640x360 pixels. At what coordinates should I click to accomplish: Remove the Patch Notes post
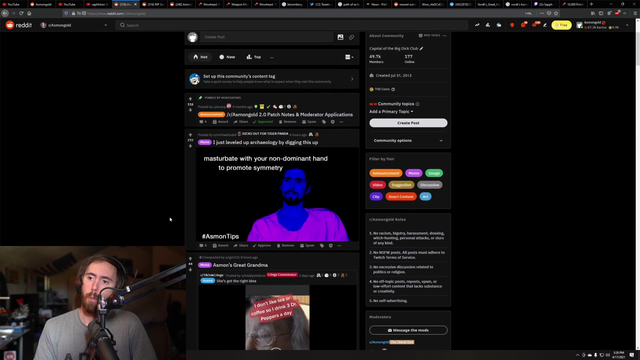[288, 122]
